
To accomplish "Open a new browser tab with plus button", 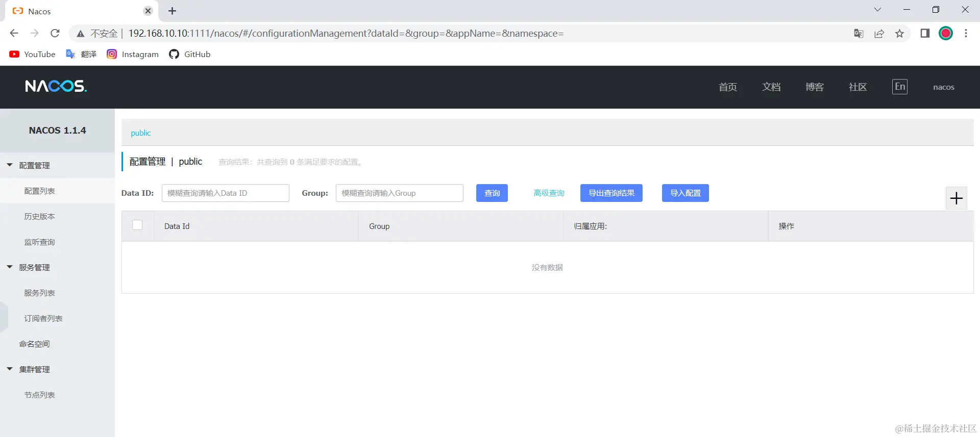I will coord(172,11).
